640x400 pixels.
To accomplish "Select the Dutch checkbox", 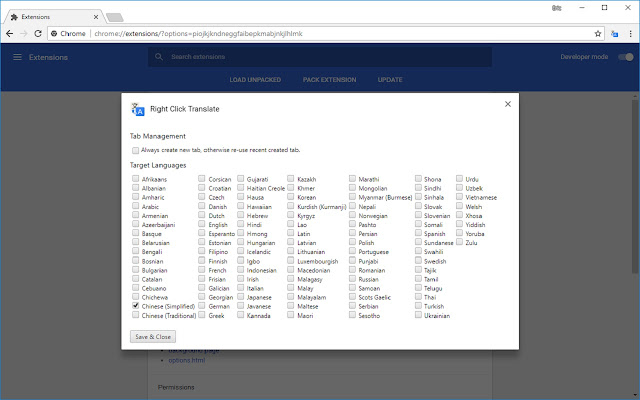I will coord(202,215).
